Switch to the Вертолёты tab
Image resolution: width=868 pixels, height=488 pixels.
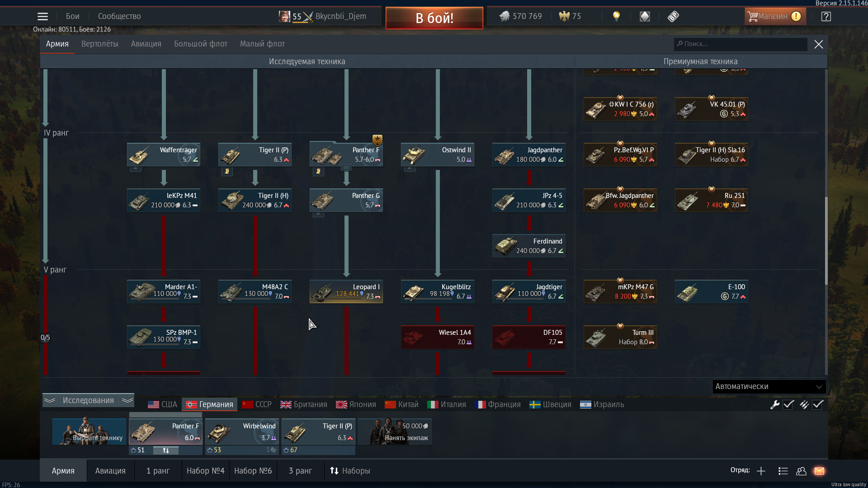(100, 44)
